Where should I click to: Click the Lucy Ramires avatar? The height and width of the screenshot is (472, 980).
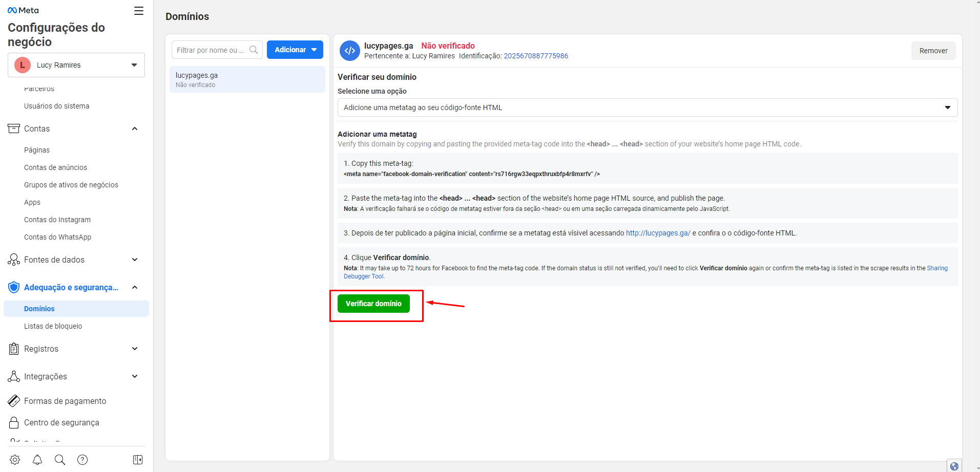[23, 65]
